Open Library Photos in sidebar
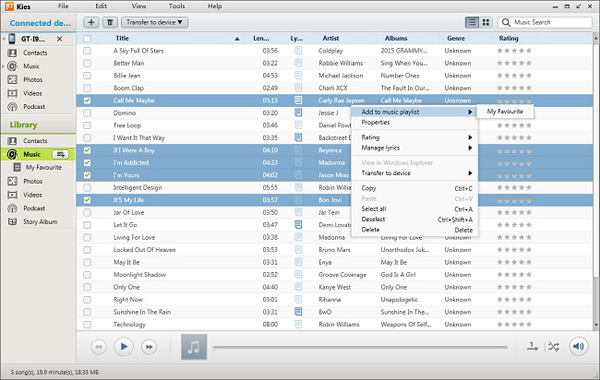 click(x=33, y=181)
